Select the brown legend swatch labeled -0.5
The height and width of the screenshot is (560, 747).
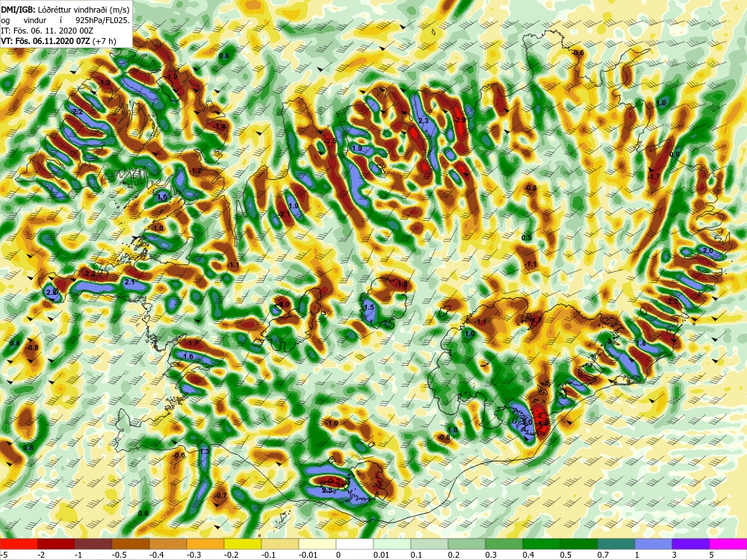pos(131,544)
